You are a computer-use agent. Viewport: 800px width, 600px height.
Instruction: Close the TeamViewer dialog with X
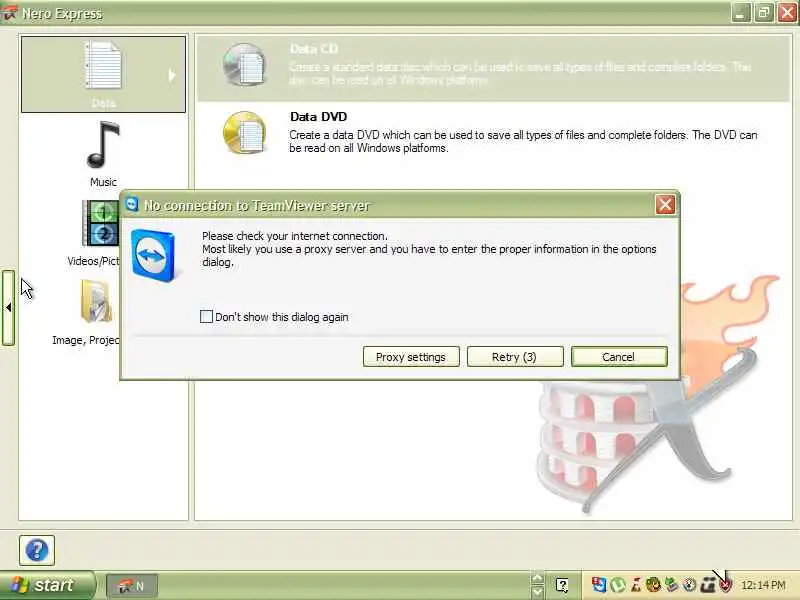point(665,205)
